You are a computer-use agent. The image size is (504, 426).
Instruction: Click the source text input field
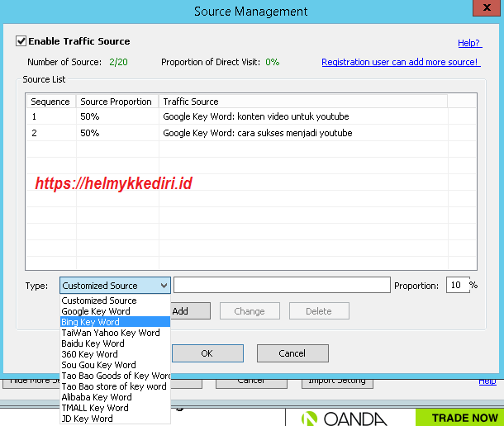pyautogui.click(x=282, y=285)
